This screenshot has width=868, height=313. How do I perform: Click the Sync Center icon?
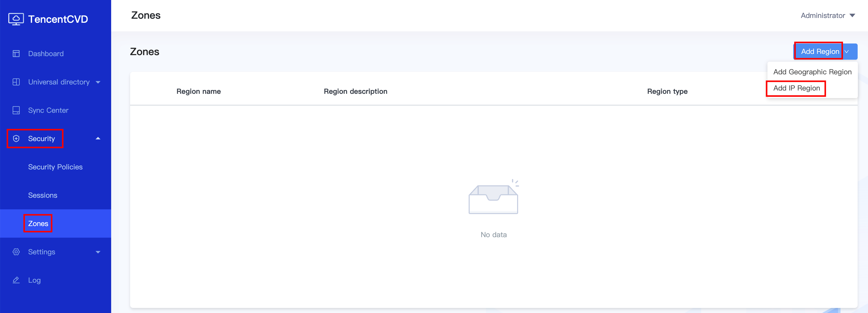point(16,110)
